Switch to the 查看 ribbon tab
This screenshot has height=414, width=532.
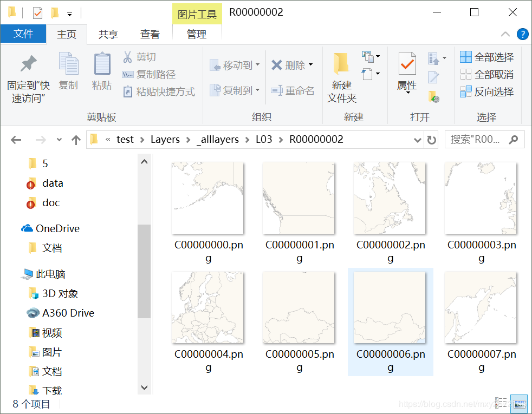tap(150, 34)
